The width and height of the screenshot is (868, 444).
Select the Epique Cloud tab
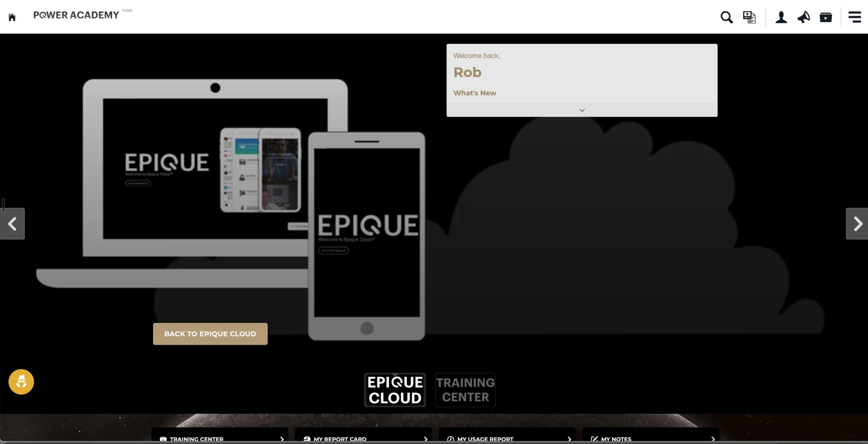(395, 390)
